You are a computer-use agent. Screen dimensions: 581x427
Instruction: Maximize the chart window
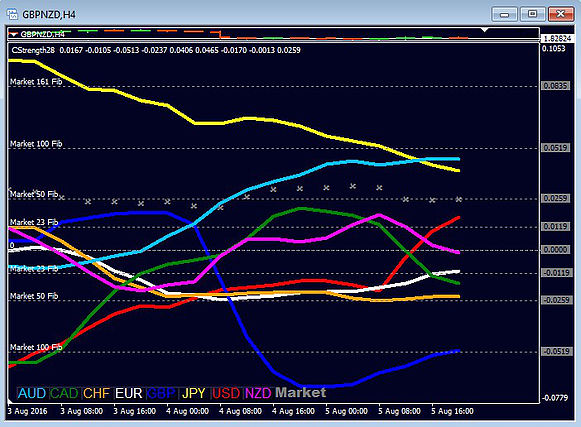click(x=532, y=14)
